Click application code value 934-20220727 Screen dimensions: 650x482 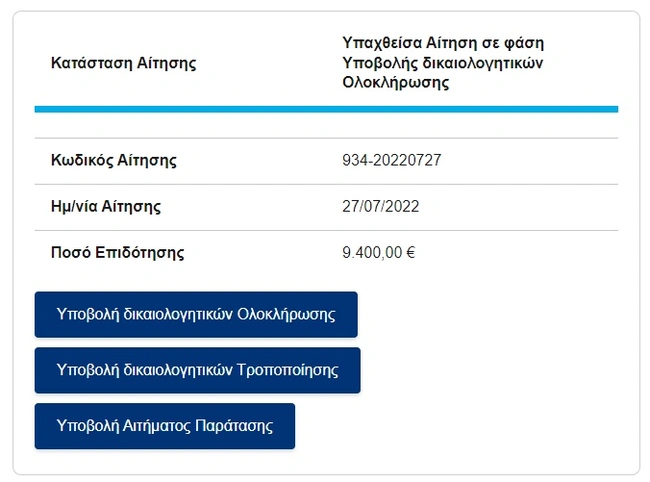click(x=392, y=160)
